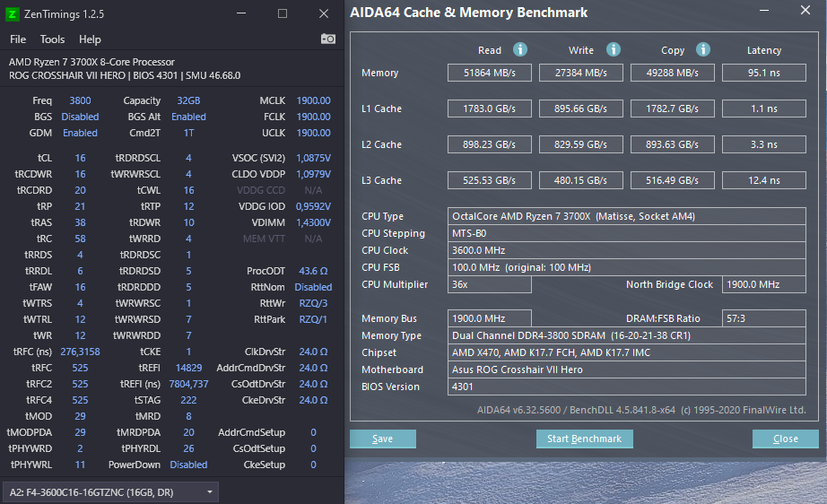Click the BGS value Disabled
The width and height of the screenshot is (827, 504).
click(x=80, y=117)
